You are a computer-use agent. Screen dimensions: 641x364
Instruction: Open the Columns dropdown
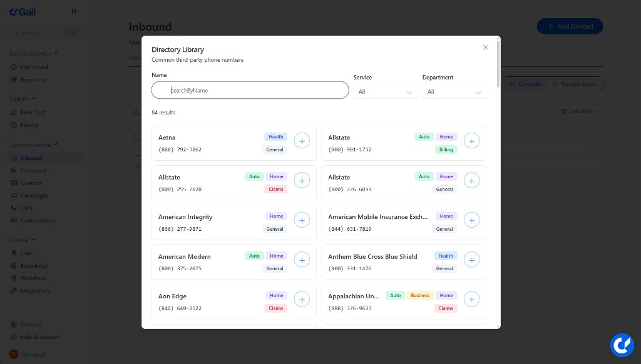tap(580, 111)
